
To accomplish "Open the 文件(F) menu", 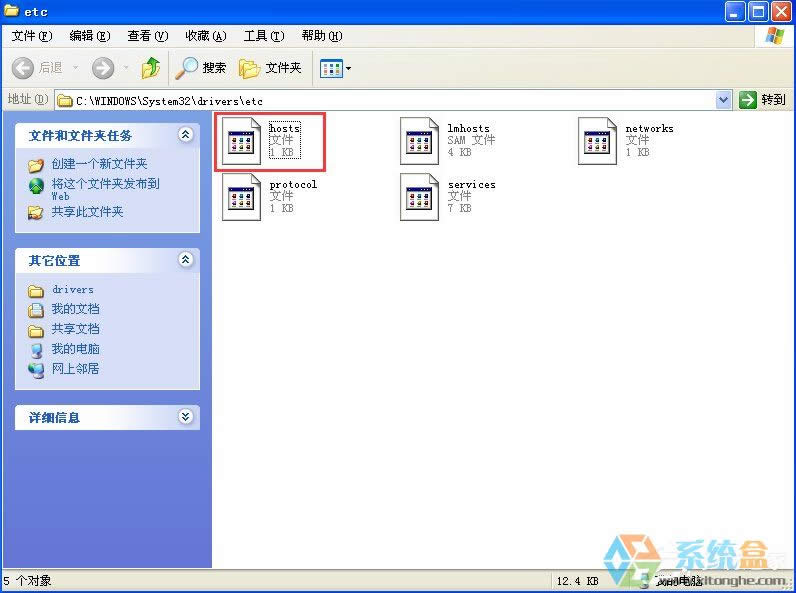I will pos(31,36).
